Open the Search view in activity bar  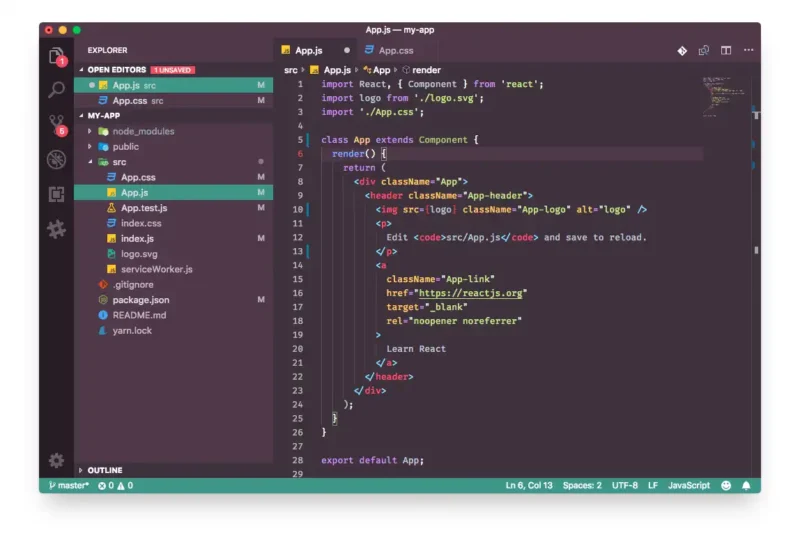click(57, 90)
